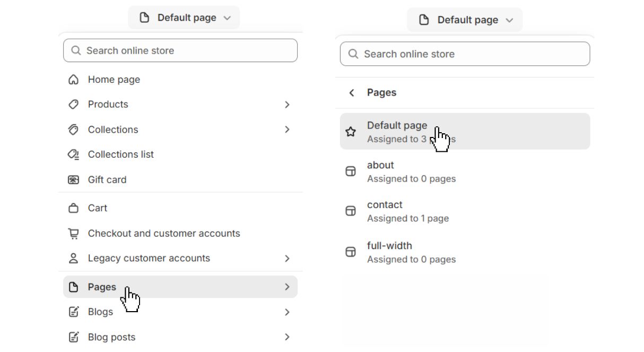
Task: Open Checkout and customer accounts
Action: (164, 233)
